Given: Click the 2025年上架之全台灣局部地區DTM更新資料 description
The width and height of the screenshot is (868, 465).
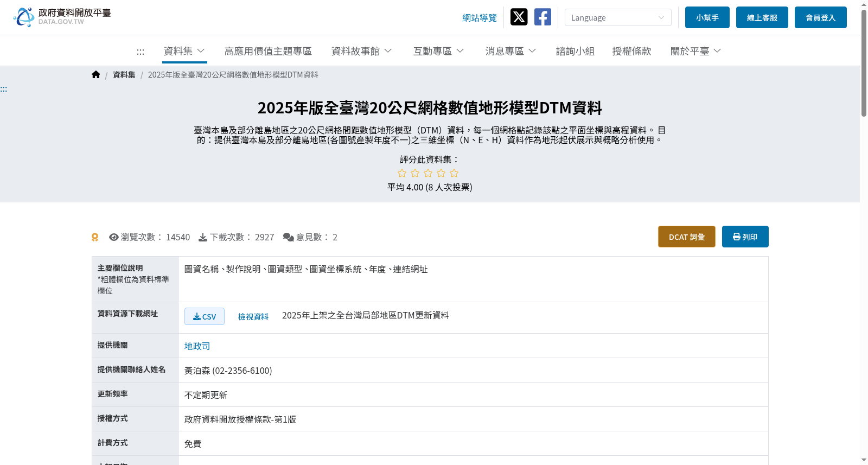Looking at the screenshot, I should coord(366,315).
